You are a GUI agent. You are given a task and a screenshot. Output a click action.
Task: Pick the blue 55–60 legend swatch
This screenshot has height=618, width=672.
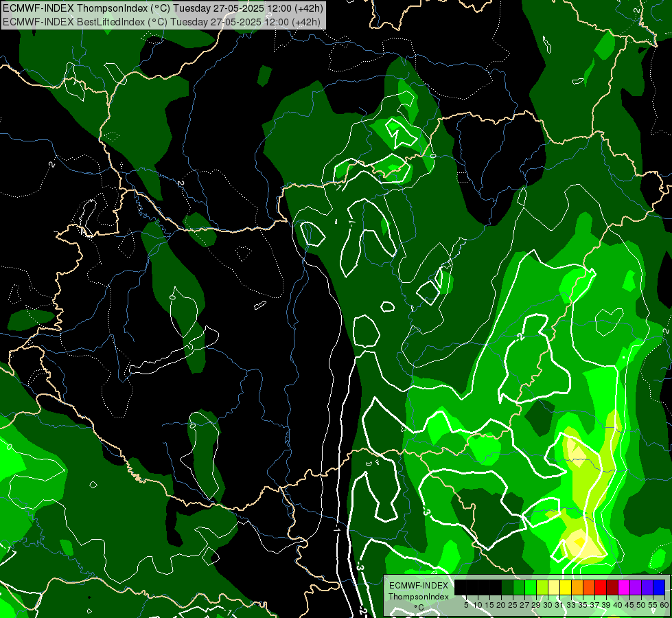(x=659, y=587)
